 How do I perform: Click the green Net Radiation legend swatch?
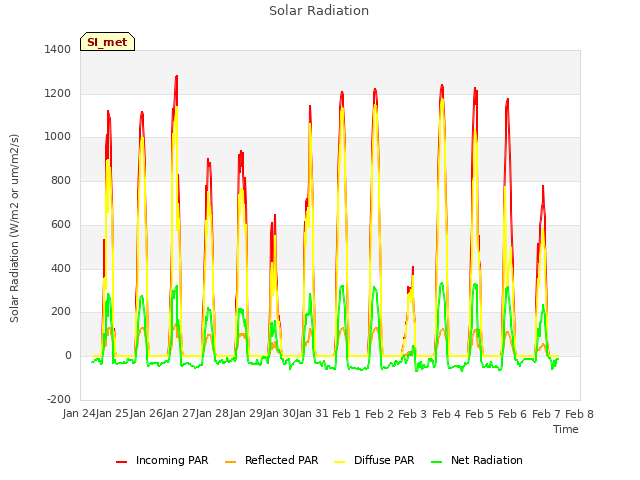tap(437, 462)
